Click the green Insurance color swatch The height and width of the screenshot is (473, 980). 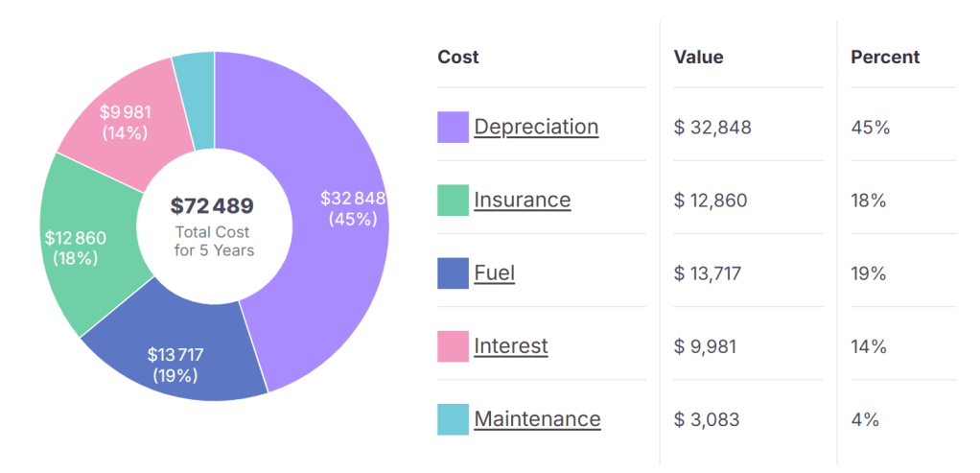[453, 200]
